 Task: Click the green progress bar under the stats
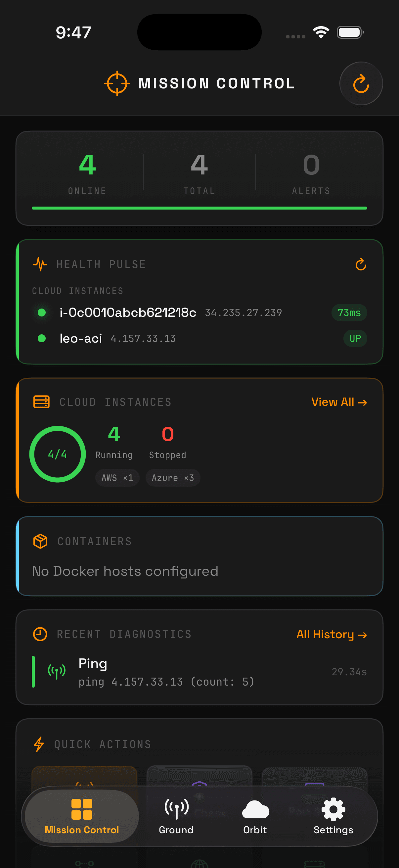199,208
